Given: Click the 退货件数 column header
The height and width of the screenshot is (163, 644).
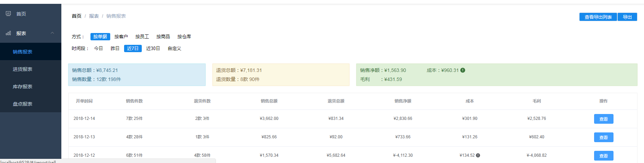Looking at the screenshot, I should (202, 101).
